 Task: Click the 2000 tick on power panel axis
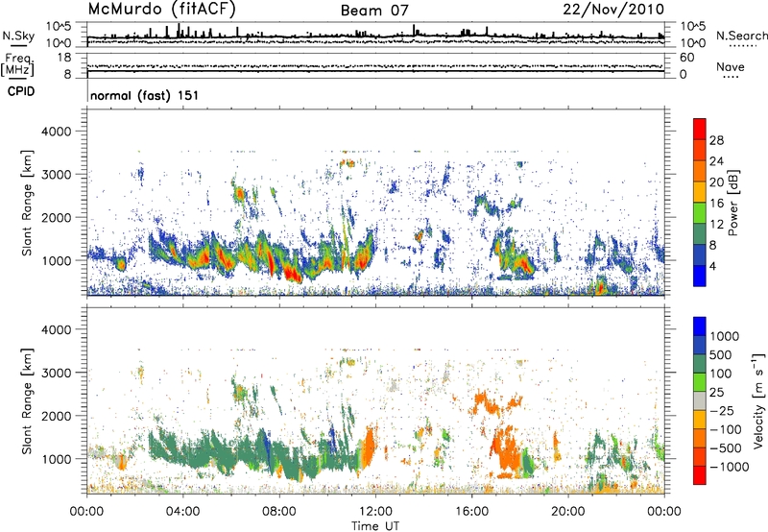click(x=59, y=217)
